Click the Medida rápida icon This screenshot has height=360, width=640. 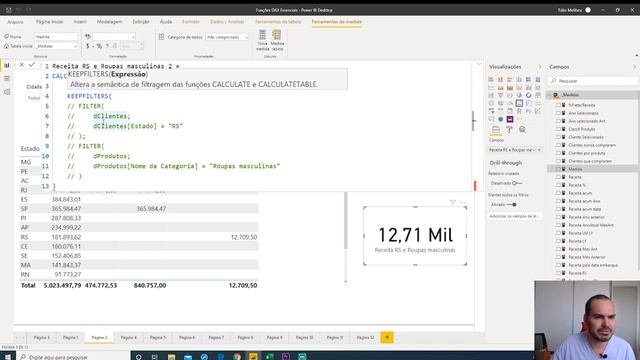click(x=277, y=40)
